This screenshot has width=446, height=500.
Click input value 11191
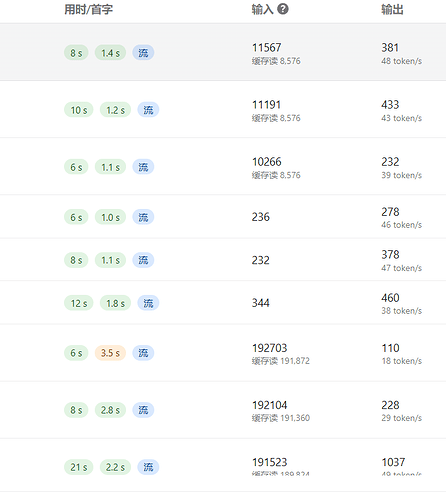[266, 105]
